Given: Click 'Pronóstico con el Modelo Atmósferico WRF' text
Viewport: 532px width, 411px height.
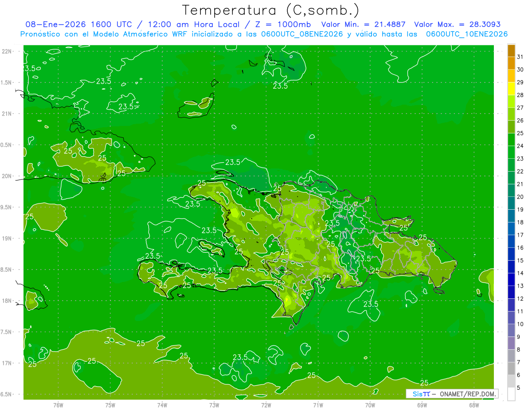Looking at the screenshot, I should point(104,34).
